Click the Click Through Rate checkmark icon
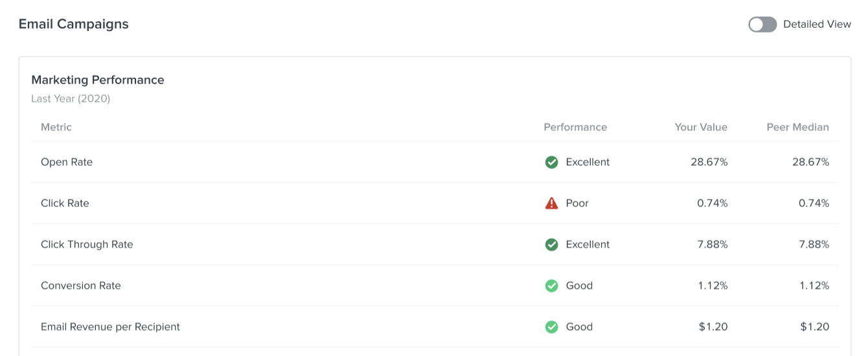Viewport: 868px width, 356px height. point(551,245)
